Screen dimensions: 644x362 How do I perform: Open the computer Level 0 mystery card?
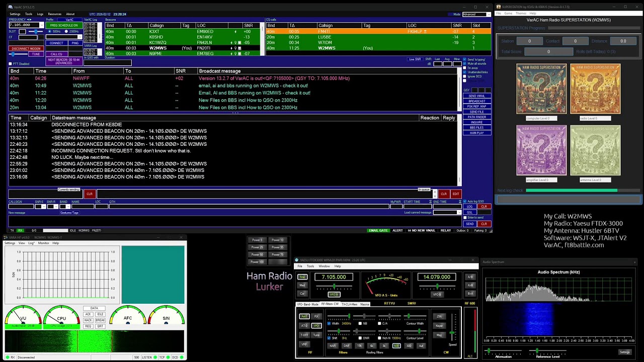pyautogui.click(x=541, y=89)
